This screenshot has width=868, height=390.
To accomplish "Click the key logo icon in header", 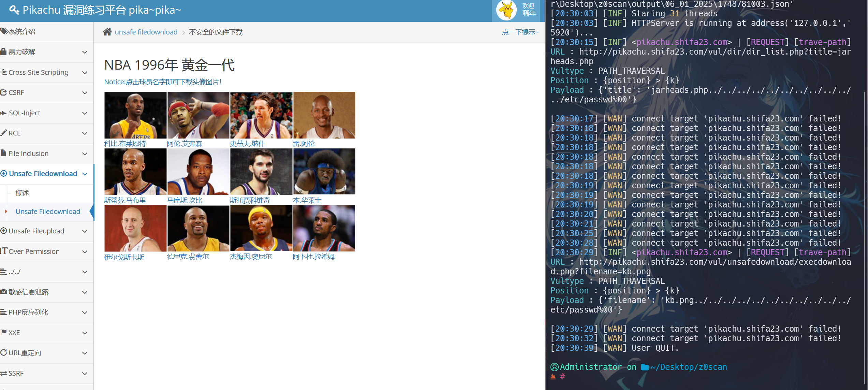I will point(14,10).
